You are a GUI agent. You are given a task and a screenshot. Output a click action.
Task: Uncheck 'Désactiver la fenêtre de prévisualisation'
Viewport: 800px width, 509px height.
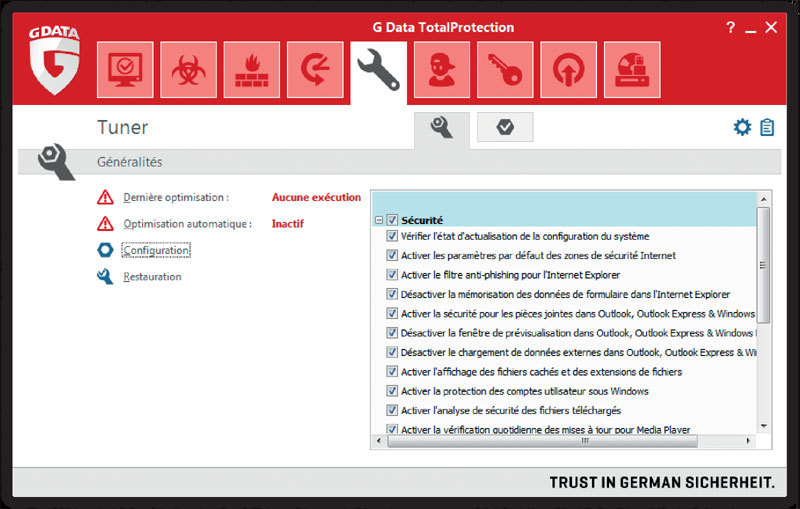click(x=392, y=333)
